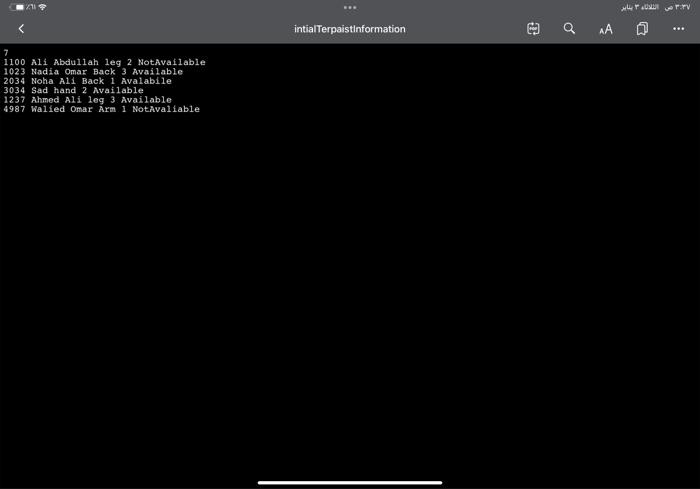Tap the Arabic date in status bar
This screenshot has width=700, height=489.
pos(640,7)
